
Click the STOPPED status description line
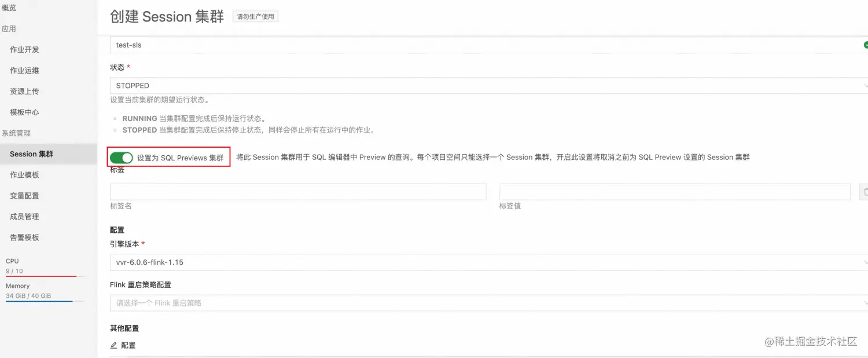(x=249, y=130)
